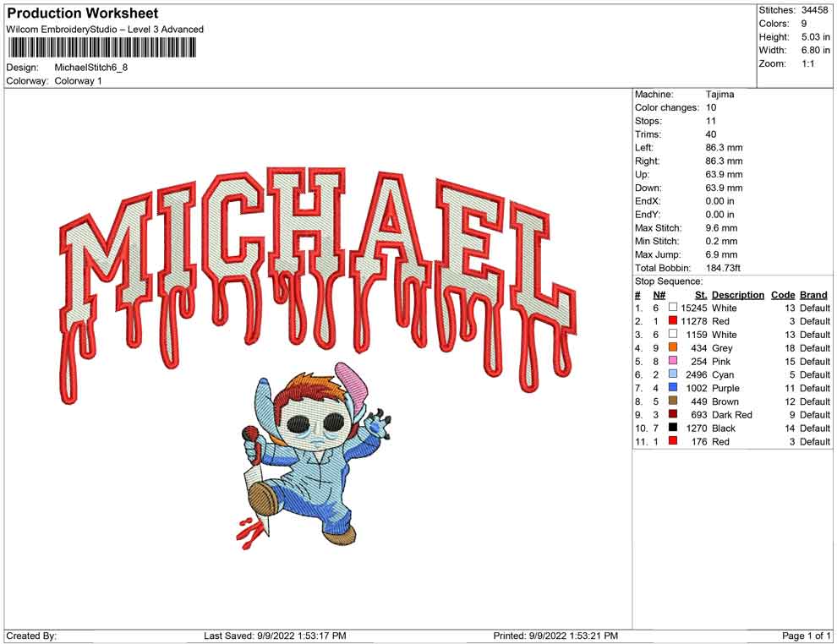The width and height of the screenshot is (837, 644).
Task: Click Total Bobbin value 184.73ft
Action: 723,268
